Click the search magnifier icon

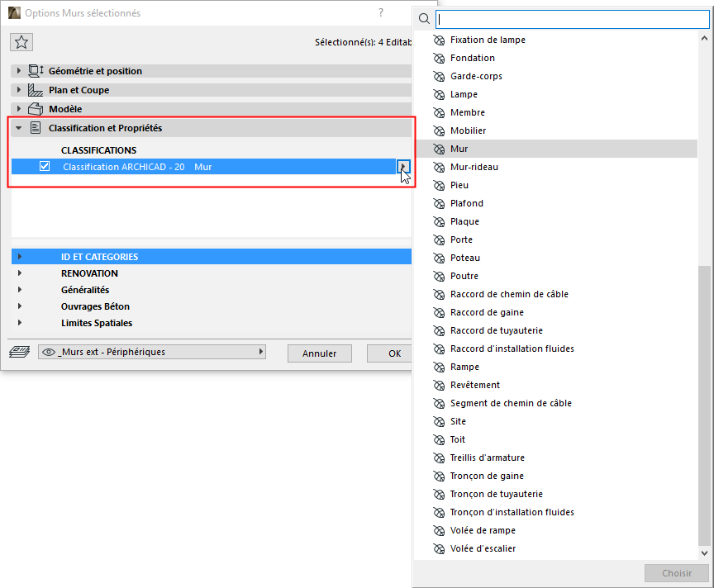pyautogui.click(x=424, y=19)
